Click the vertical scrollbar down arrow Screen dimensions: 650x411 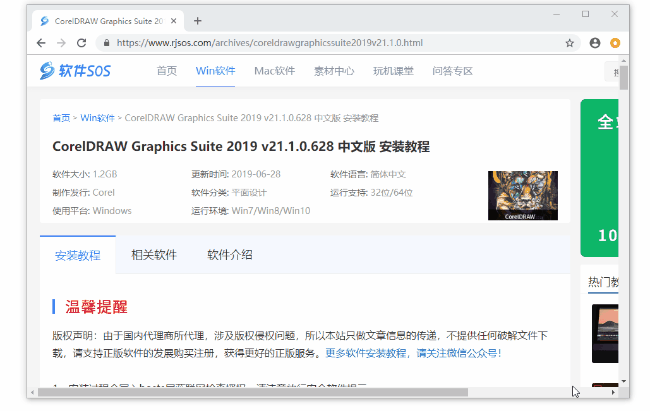pos(624,381)
